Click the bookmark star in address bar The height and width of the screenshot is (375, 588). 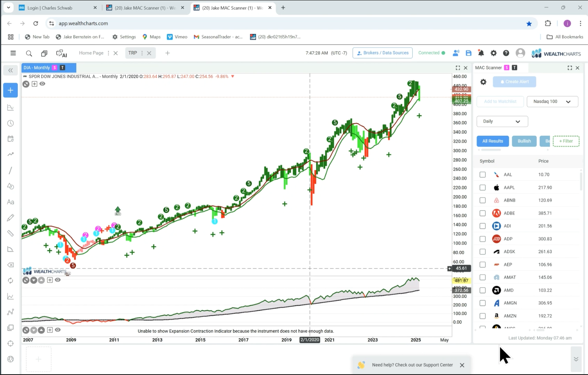(529, 23)
